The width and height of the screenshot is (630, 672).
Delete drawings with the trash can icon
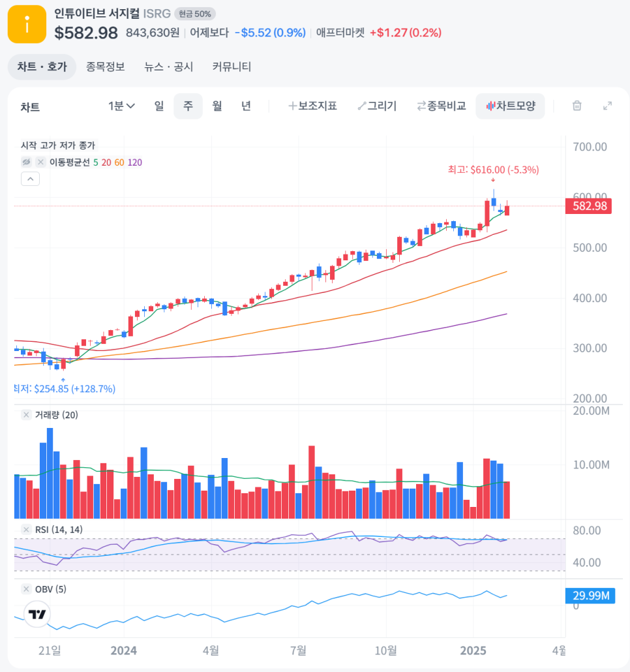(577, 106)
